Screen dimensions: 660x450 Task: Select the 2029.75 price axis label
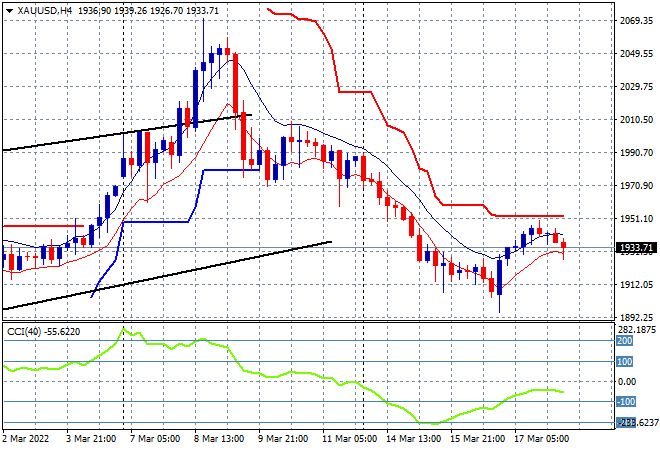click(636, 86)
